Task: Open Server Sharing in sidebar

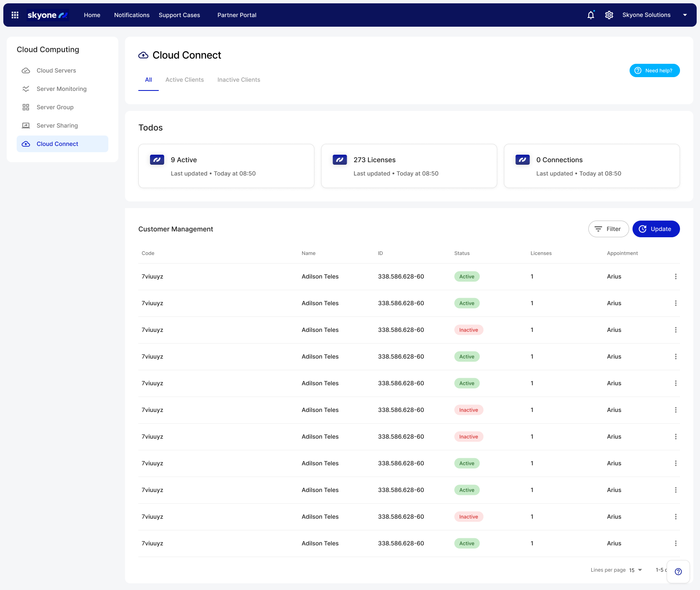Action: [x=57, y=126]
